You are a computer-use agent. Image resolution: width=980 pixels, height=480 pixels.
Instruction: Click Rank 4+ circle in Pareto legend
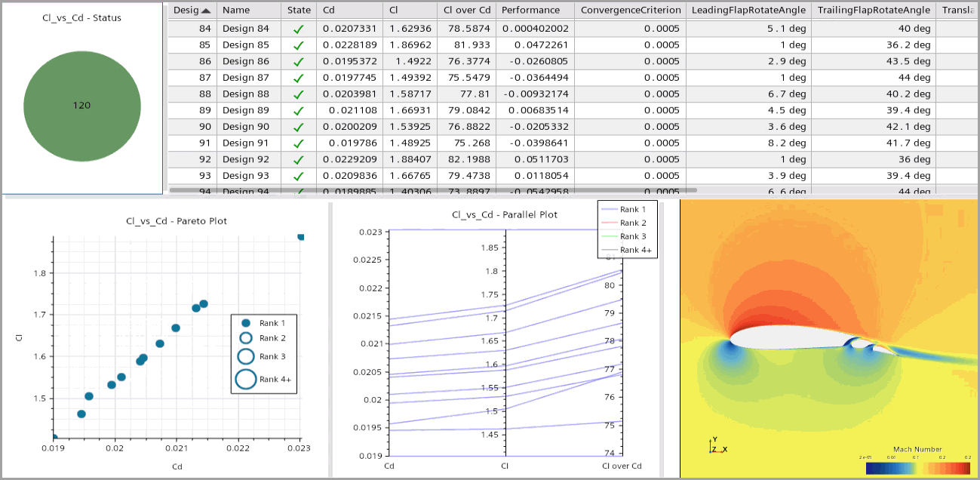point(245,379)
